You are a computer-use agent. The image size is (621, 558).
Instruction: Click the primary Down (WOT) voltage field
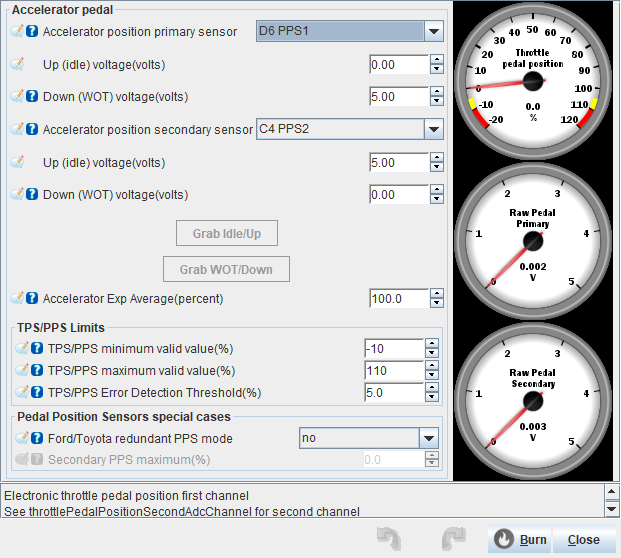coord(398,97)
